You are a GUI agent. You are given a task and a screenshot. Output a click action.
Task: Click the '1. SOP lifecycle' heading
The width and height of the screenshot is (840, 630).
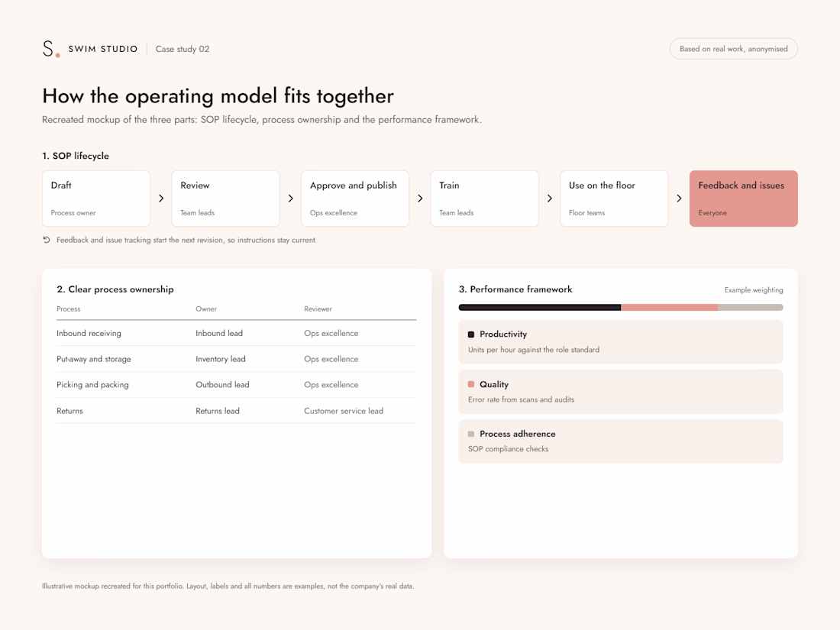pyautogui.click(x=76, y=156)
